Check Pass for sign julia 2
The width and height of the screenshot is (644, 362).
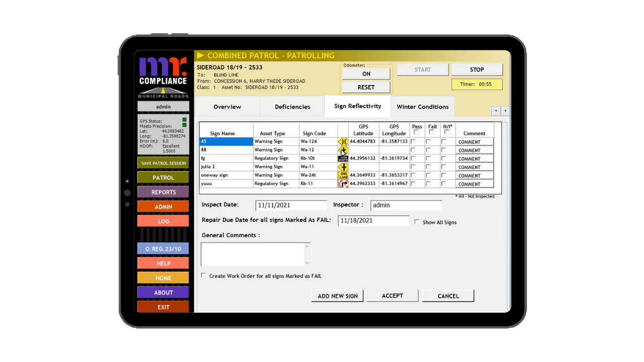click(413, 167)
